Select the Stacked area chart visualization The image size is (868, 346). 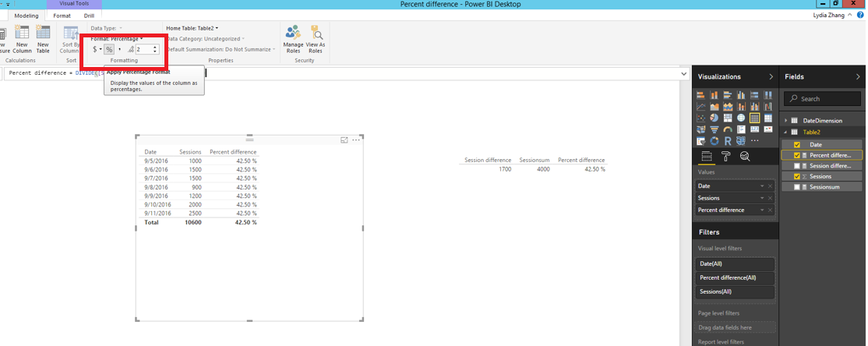point(728,106)
